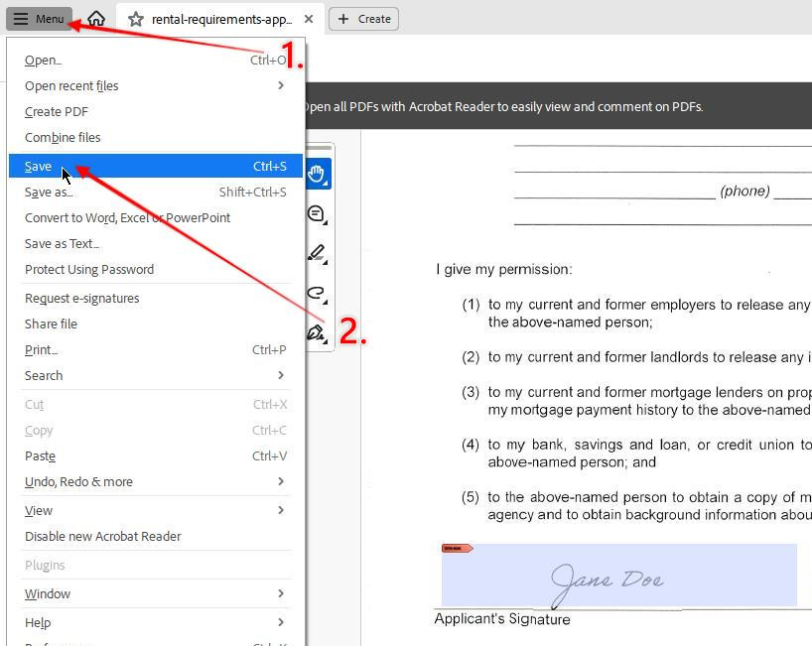Screen dimensions: 812x646
Task: Expand the View submenu
Action: click(156, 511)
